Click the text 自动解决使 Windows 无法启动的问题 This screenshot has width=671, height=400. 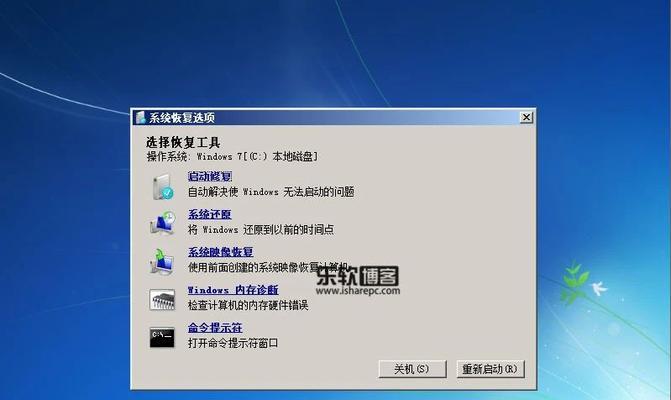tap(271, 192)
